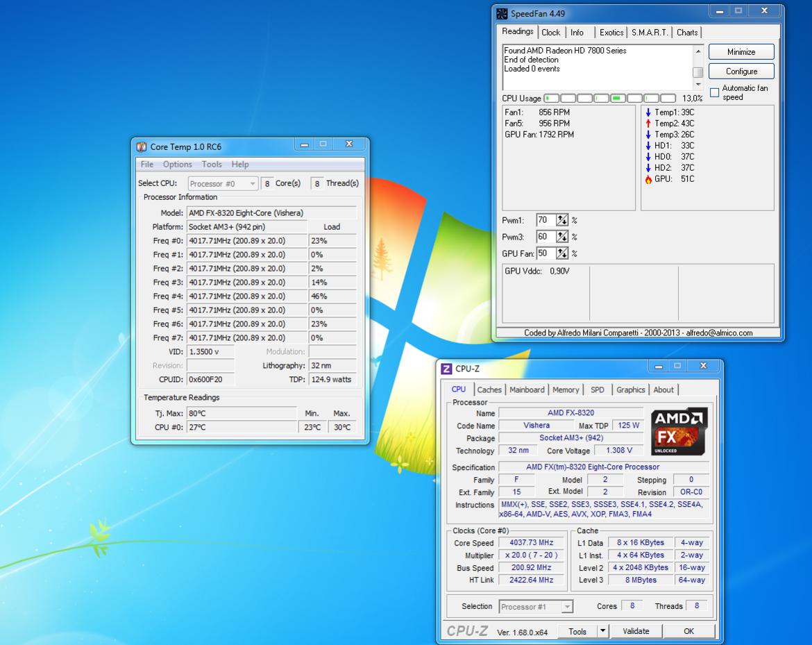Click the Found AMD Radeon HD 7800 log line
Viewport: 812px width, 645px height.
[x=565, y=51]
